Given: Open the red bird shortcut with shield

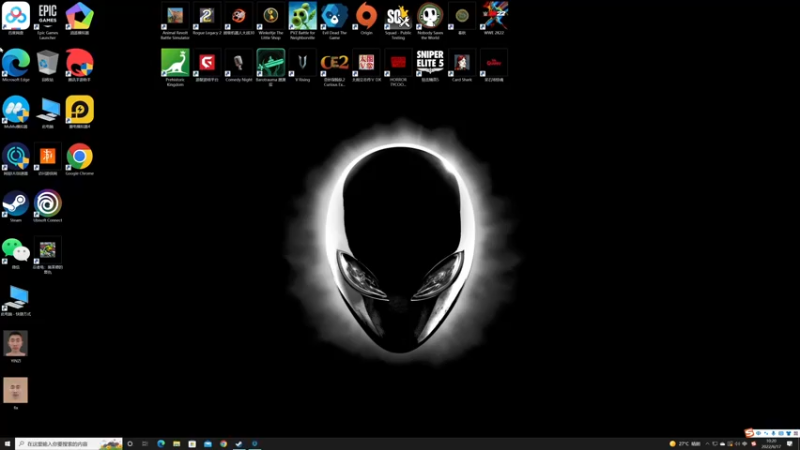Looking at the screenshot, I should point(80,65).
